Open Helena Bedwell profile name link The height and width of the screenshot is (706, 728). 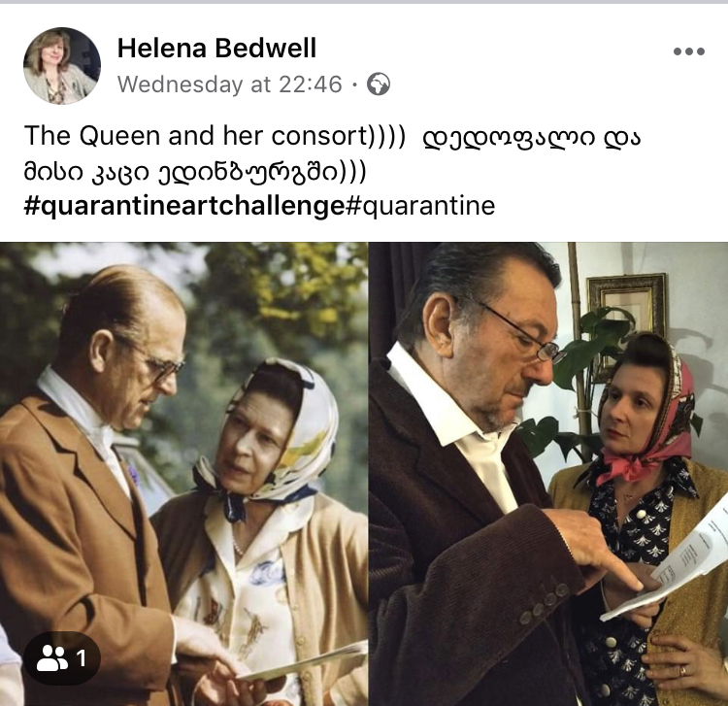[x=216, y=48]
